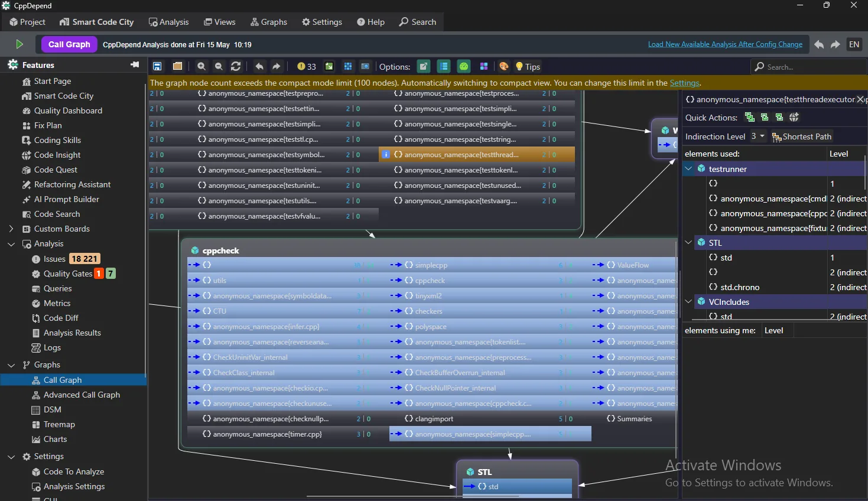Collapse the Graphs section in Features
The height and width of the screenshot is (501, 868).
[x=11, y=365]
